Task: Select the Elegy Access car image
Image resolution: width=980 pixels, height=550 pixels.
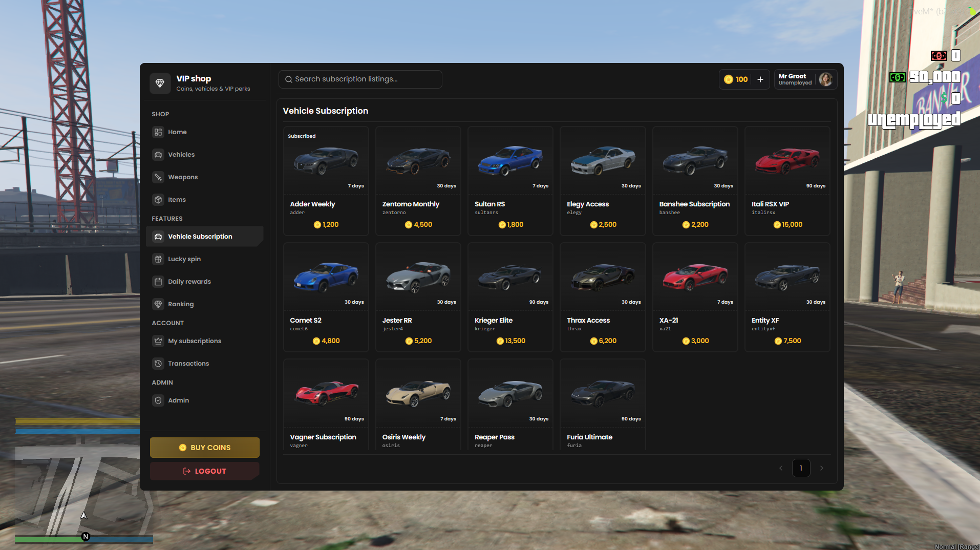Action: pos(603,160)
